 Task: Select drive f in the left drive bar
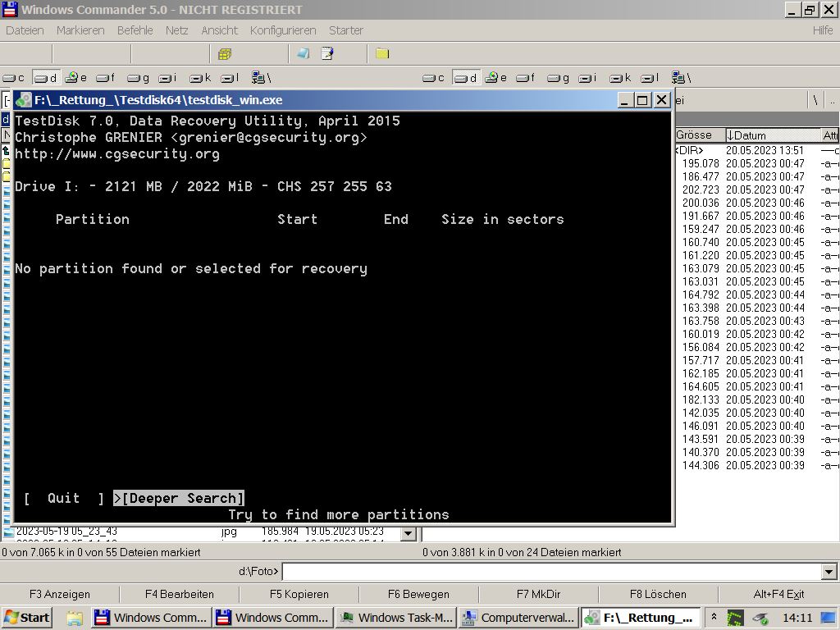pyautogui.click(x=106, y=78)
